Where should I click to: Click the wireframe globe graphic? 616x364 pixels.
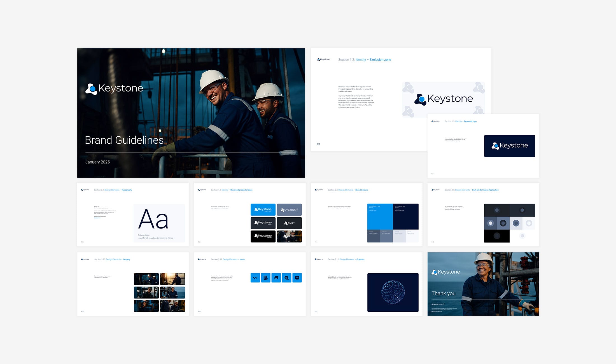click(393, 292)
